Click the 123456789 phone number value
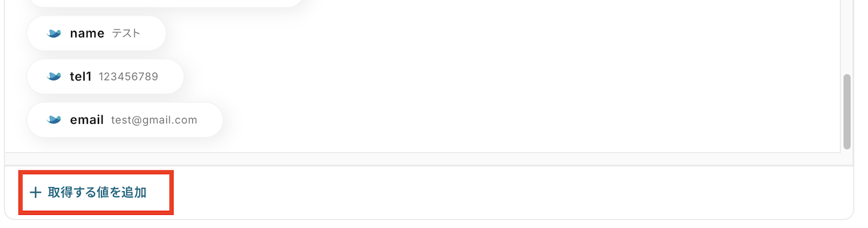The image size is (868, 228). tap(129, 77)
